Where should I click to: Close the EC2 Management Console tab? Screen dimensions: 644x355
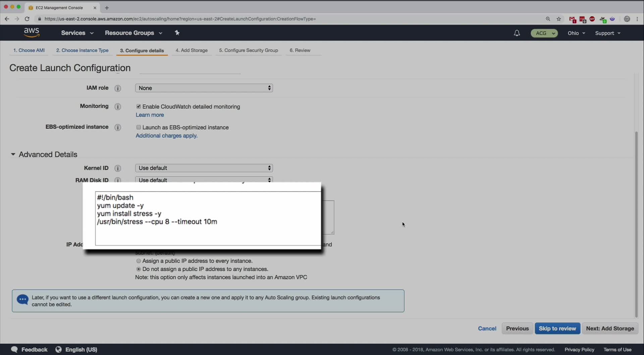[x=95, y=8]
